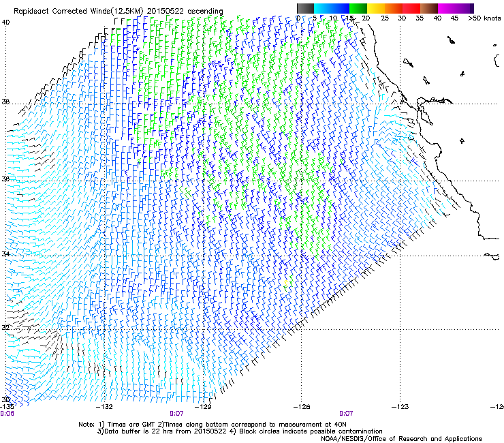Click the note '1) Times are GMT'
Screen dimensions: 504x443
click(x=128, y=425)
